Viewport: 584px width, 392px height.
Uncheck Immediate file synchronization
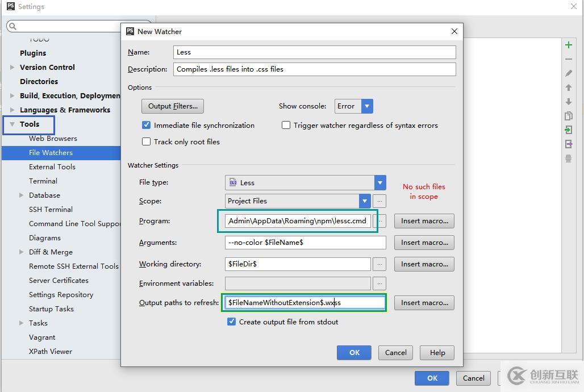147,125
